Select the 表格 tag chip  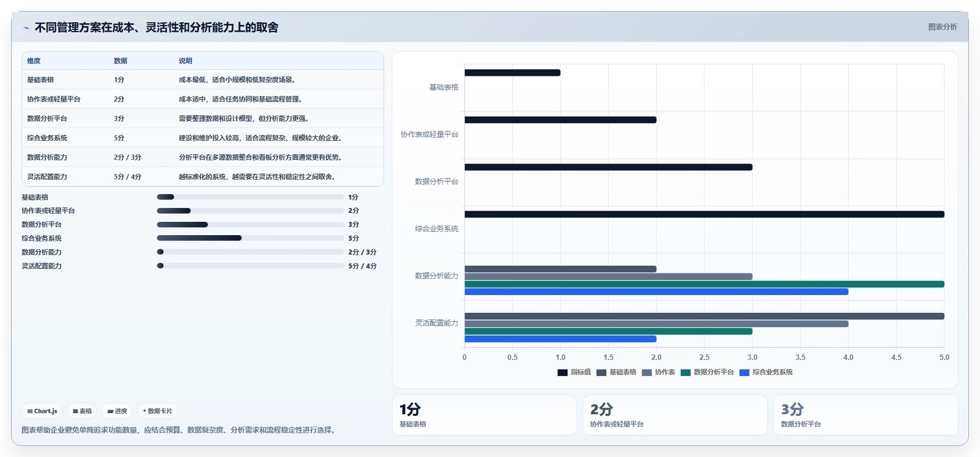point(82,411)
